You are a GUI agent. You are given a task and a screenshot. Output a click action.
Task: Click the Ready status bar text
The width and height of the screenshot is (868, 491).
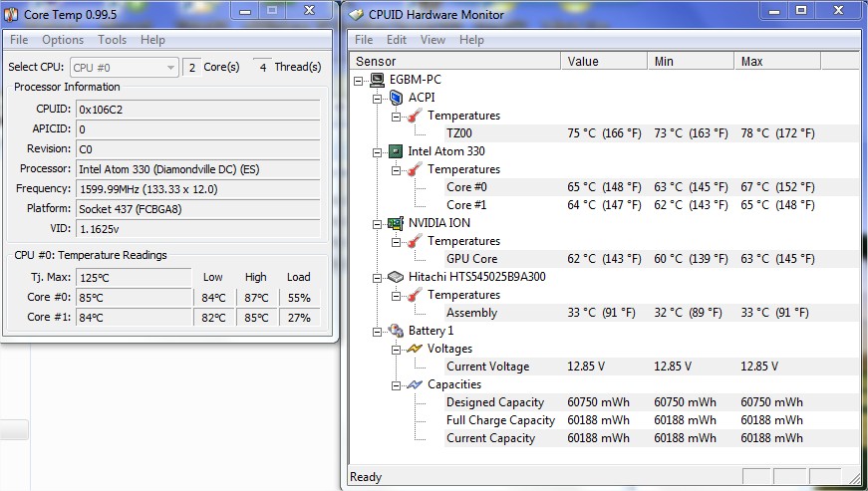(366, 477)
